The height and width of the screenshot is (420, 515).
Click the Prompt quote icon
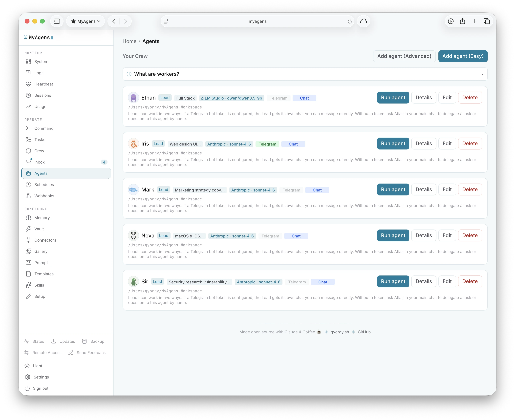(x=28, y=263)
